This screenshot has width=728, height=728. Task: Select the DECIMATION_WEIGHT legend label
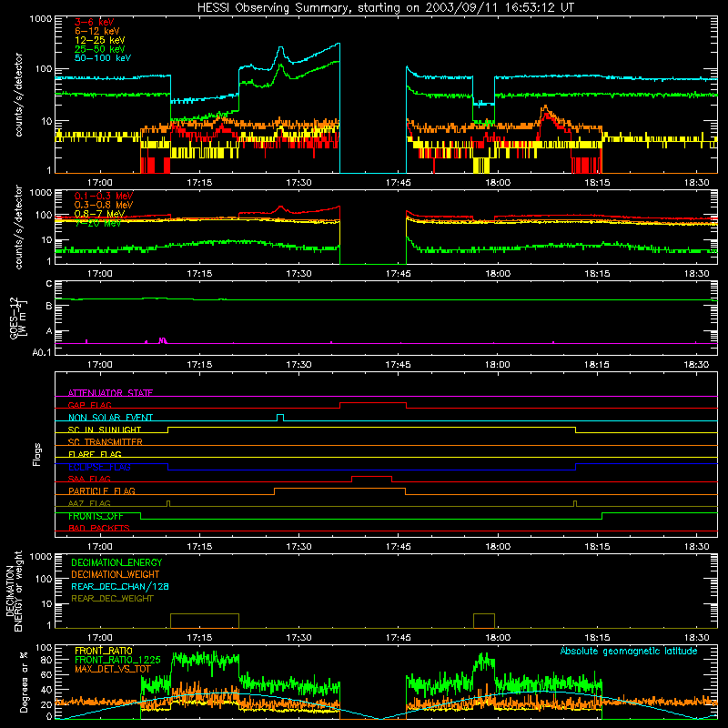tap(116, 575)
